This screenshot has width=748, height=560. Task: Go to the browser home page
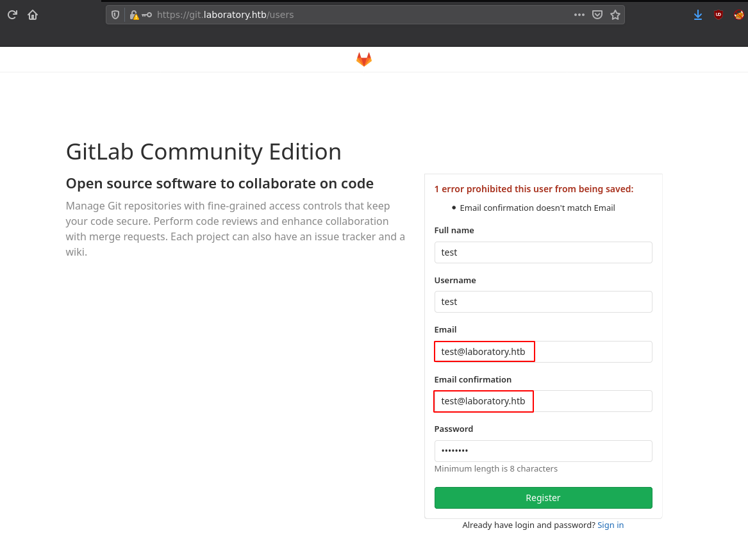33,15
